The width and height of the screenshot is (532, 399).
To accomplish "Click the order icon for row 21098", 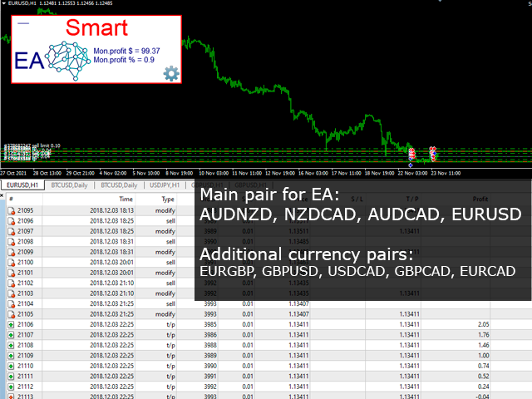I will click(x=11, y=242).
